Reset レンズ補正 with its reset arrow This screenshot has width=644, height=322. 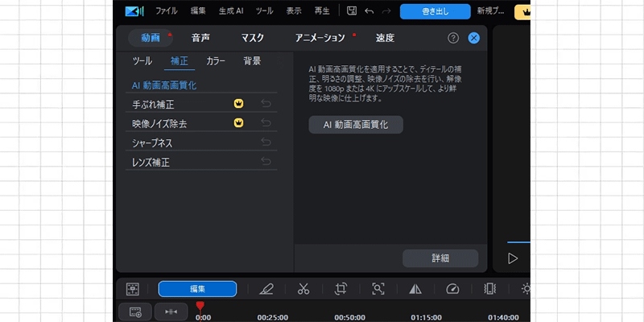coord(266,162)
